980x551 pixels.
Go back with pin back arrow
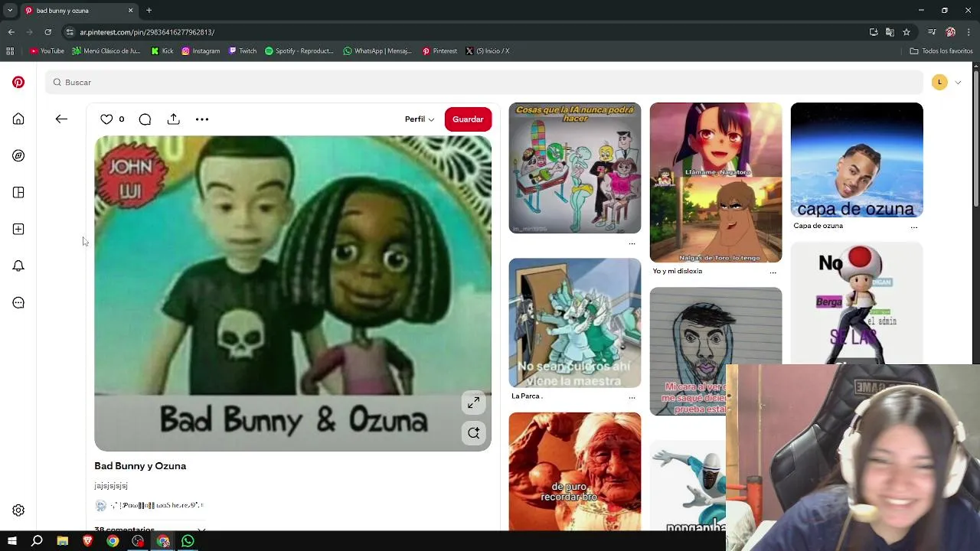click(x=61, y=119)
